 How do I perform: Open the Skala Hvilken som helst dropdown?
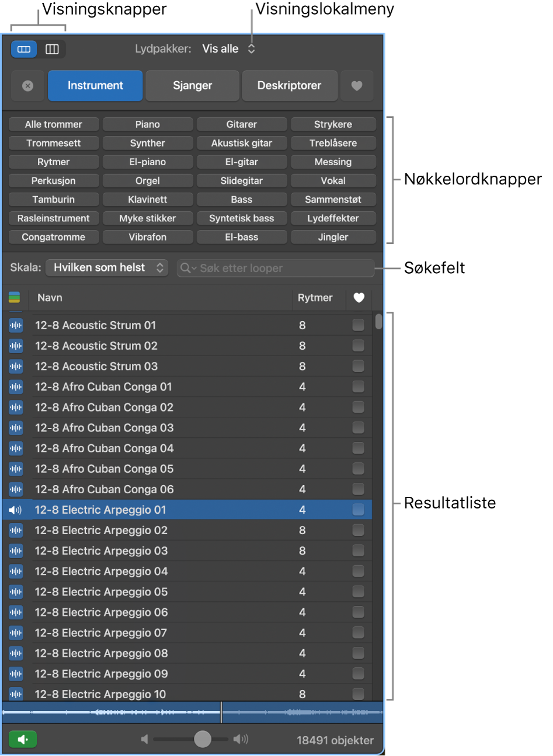[x=107, y=268]
